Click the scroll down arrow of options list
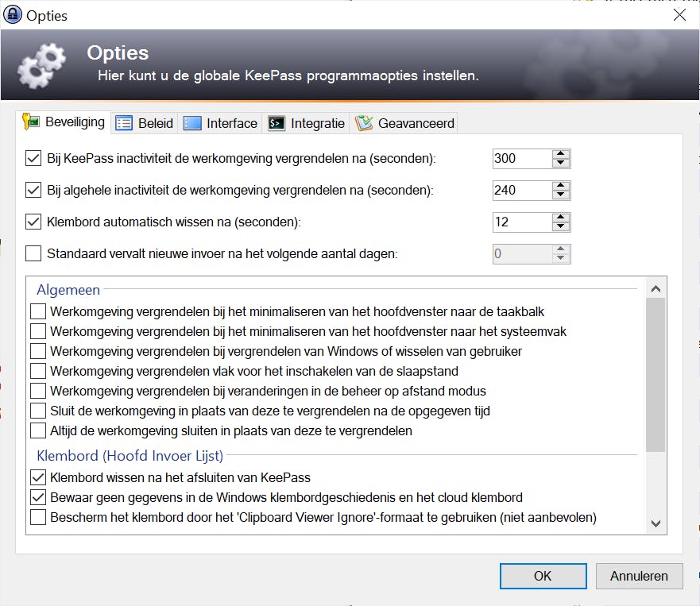The height and width of the screenshot is (606, 700). click(x=656, y=523)
